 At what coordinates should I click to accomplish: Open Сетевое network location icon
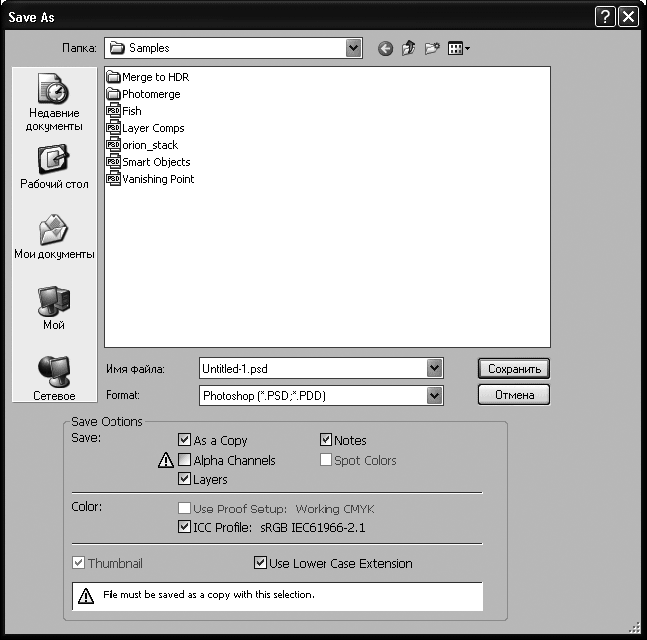point(54,378)
